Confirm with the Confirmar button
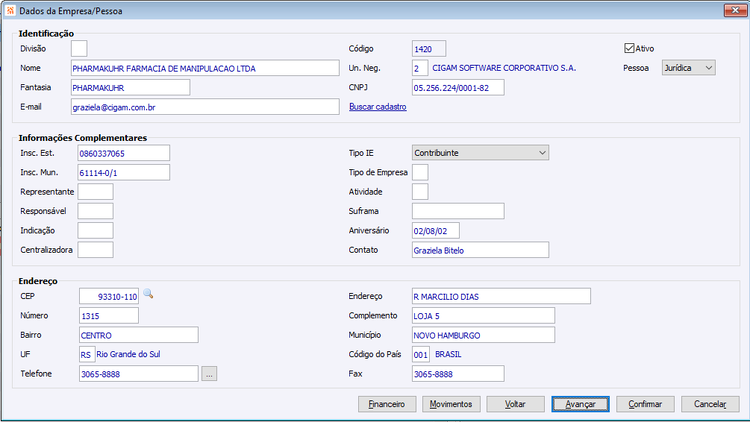The width and height of the screenshot is (750, 422). (645, 404)
